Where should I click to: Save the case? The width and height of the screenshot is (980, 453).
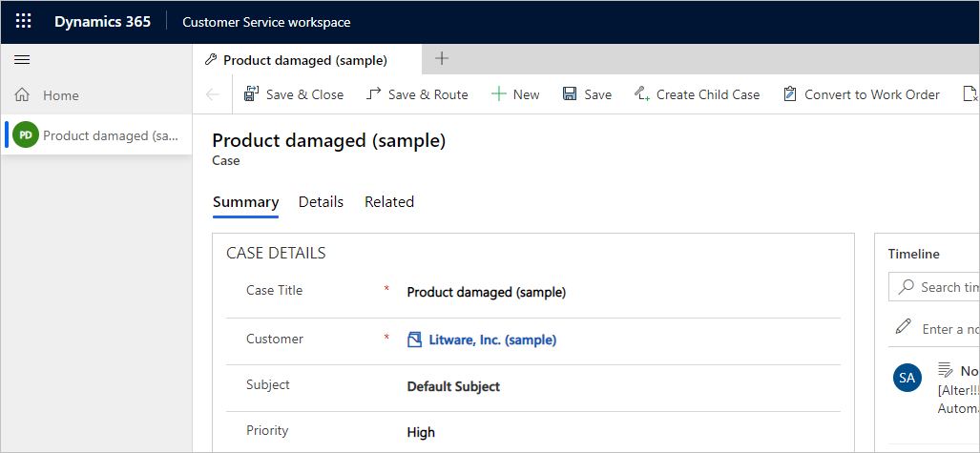(588, 94)
